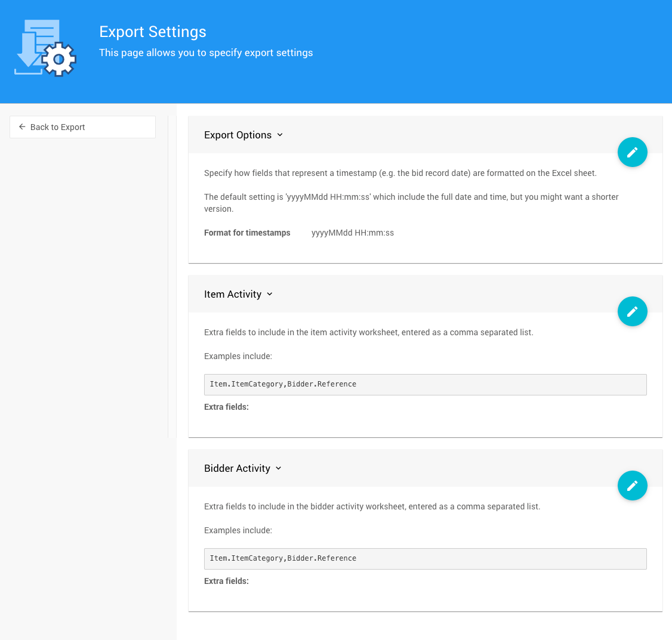Click the timestamp format value yyyyMMdd HH:mm:ss
The height and width of the screenshot is (640, 672).
(x=353, y=233)
